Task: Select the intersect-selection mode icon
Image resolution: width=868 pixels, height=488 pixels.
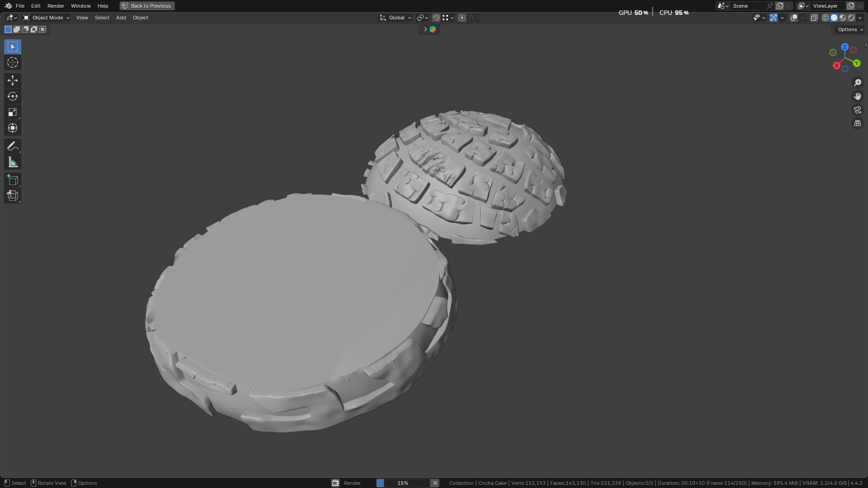Action: (x=42, y=29)
